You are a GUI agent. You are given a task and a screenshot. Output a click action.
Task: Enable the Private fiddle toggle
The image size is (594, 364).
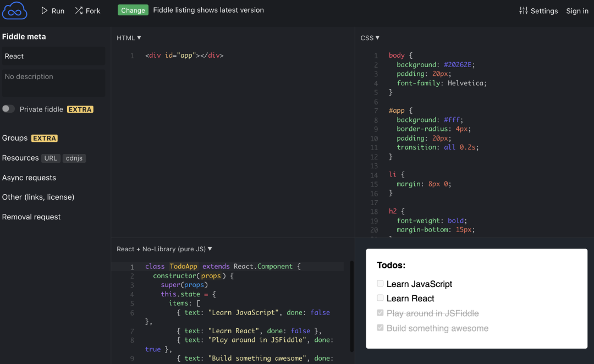point(8,109)
